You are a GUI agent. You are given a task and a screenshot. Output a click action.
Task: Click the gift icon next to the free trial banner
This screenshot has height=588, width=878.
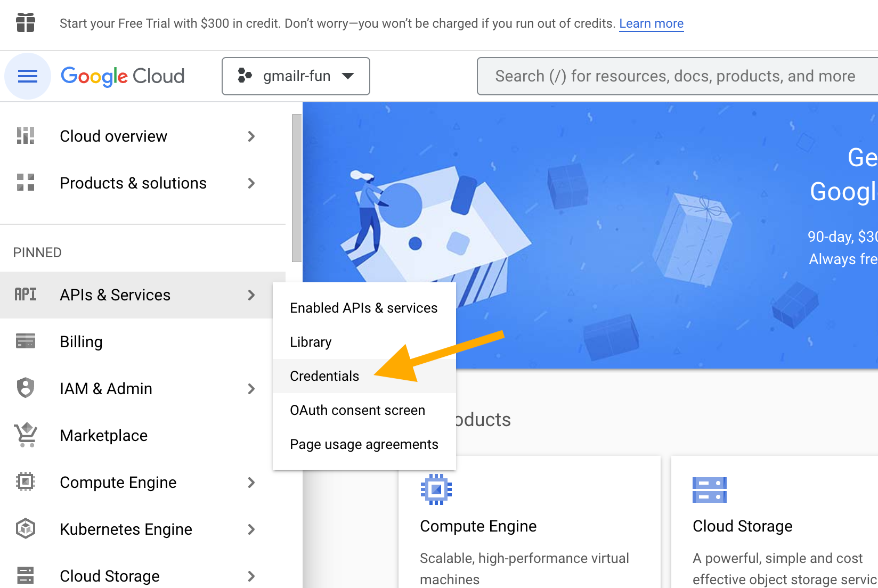(x=26, y=23)
